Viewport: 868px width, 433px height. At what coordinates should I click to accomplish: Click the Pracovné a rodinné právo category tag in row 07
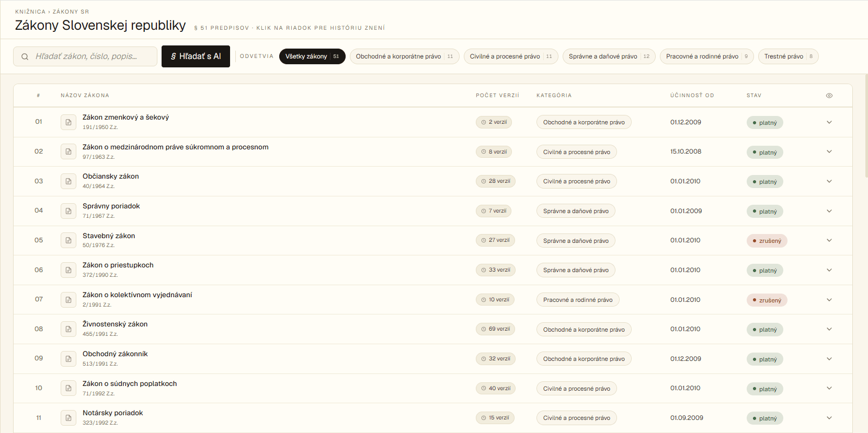coord(578,300)
